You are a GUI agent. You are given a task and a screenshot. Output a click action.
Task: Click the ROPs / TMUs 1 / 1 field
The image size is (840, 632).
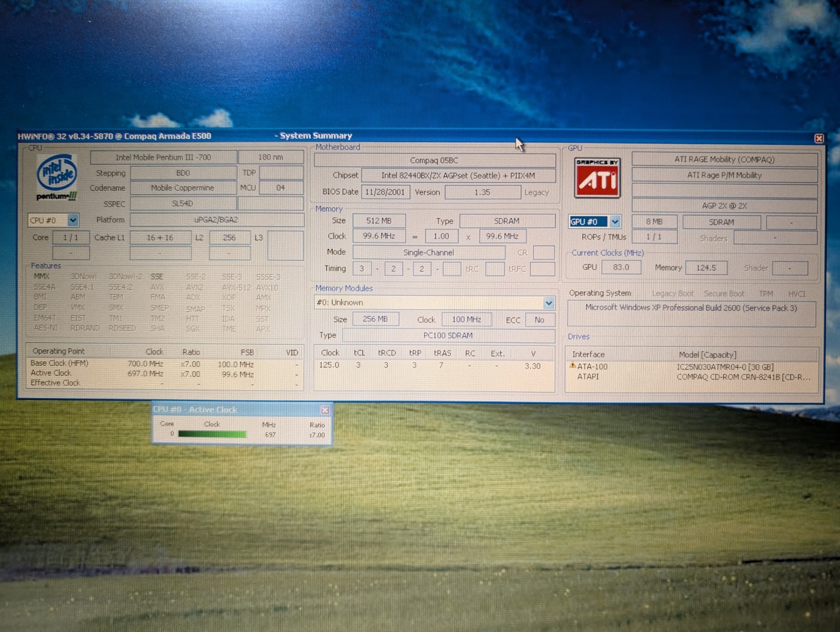(654, 237)
